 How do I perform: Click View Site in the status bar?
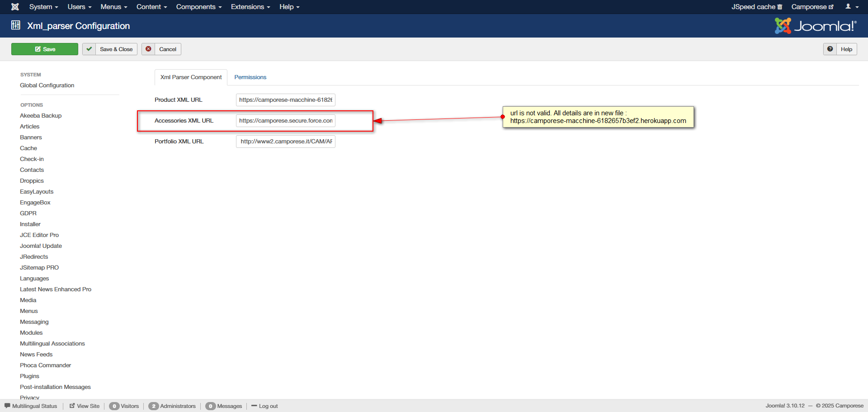(x=85, y=406)
